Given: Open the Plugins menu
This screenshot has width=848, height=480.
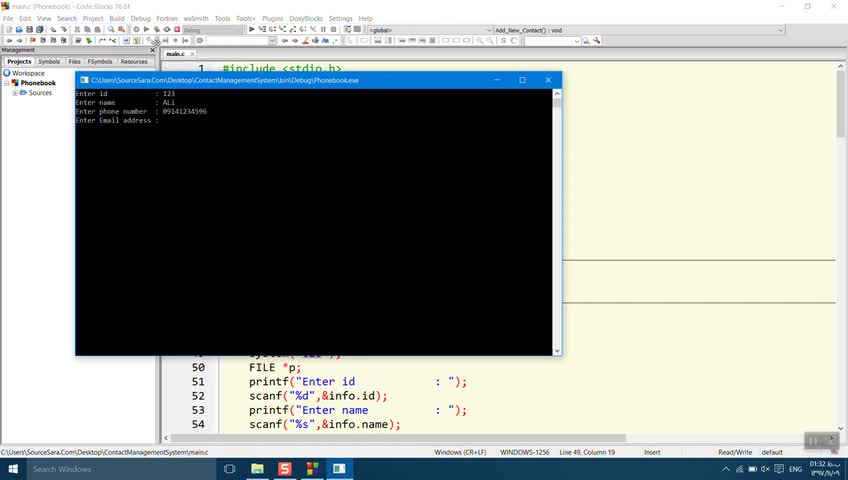Looking at the screenshot, I should [x=272, y=18].
